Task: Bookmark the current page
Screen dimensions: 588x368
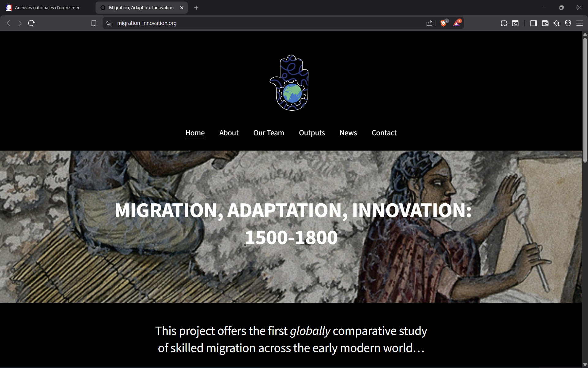Action: click(94, 23)
